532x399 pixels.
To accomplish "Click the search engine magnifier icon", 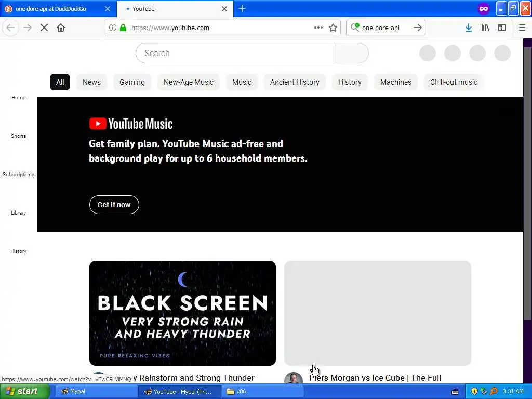I will [x=355, y=27].
